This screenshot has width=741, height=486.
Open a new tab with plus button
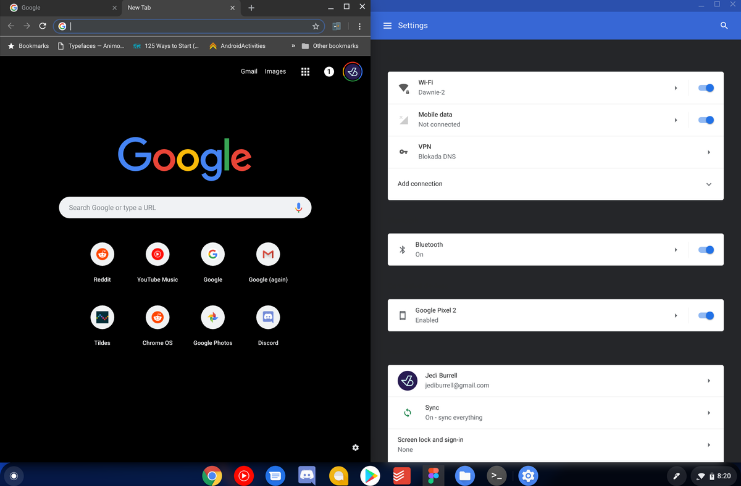pyautogui.click(x=251, y=8)
